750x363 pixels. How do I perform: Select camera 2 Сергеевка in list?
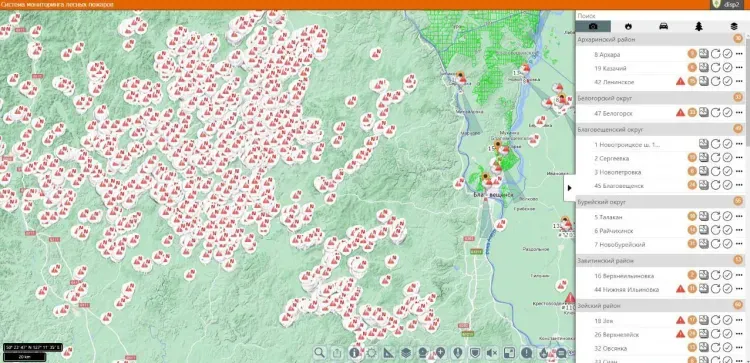click(612, 158)
